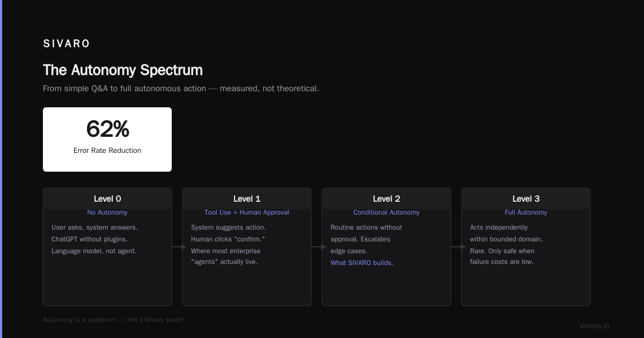Click 'No Autonomy' label
This screenshot has width=644, height=338.
click(x=107, y=212)
